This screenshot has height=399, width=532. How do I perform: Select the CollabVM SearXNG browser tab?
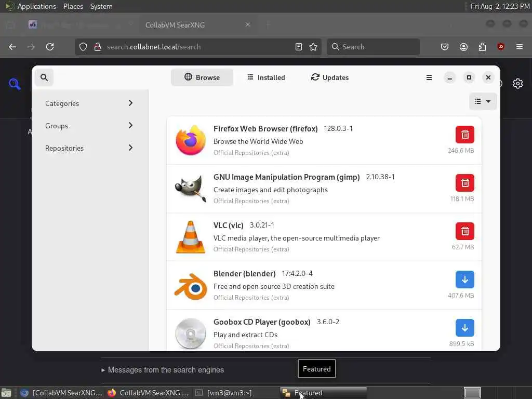pos(197,25)
